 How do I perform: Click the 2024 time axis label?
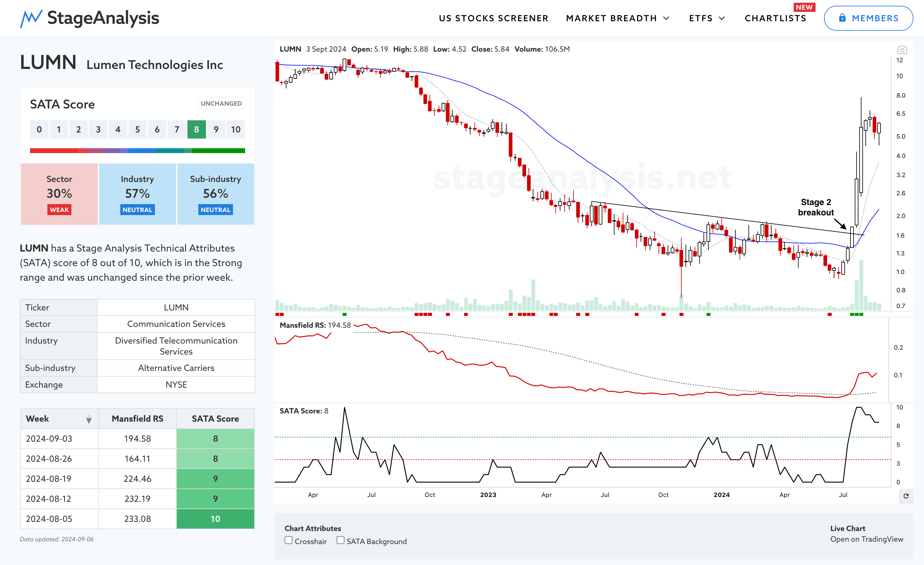pyautogui.click(x=721, y=495)
